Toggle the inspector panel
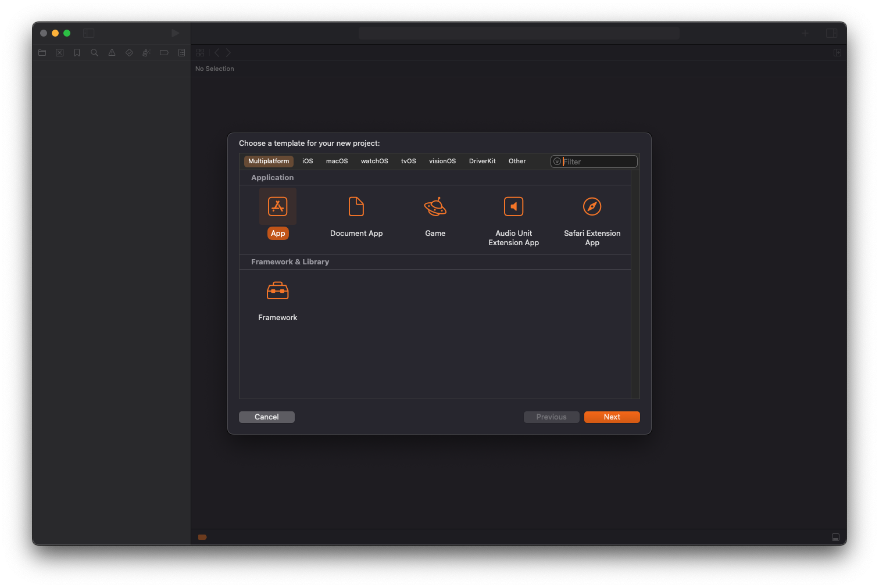This screenshot has width=879, height=588. (832, 33)
